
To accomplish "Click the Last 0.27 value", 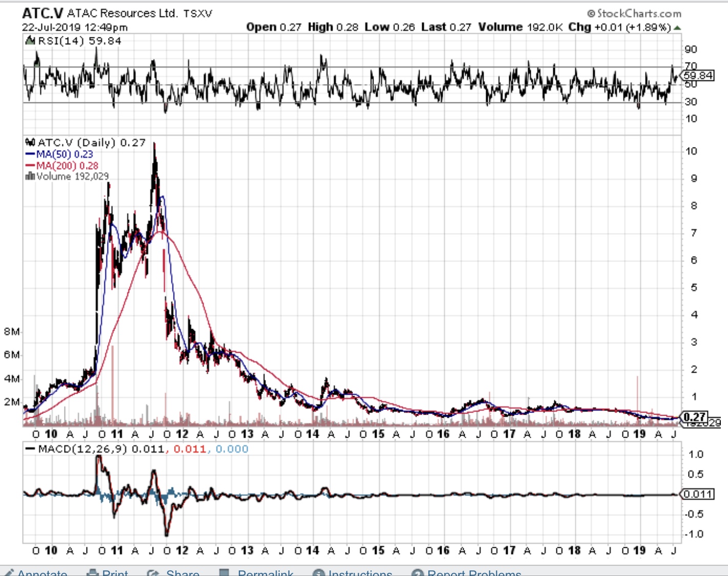I will (x=446, y=27).
